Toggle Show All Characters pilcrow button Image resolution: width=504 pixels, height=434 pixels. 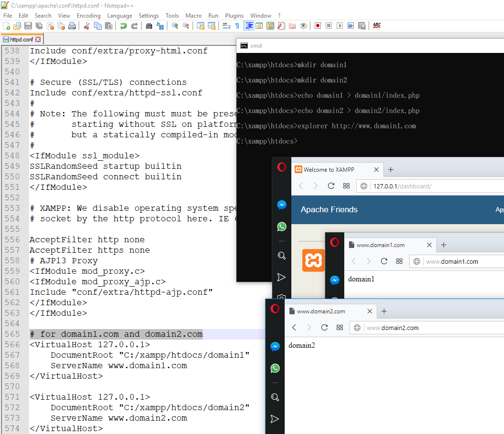tap(237, 26)
